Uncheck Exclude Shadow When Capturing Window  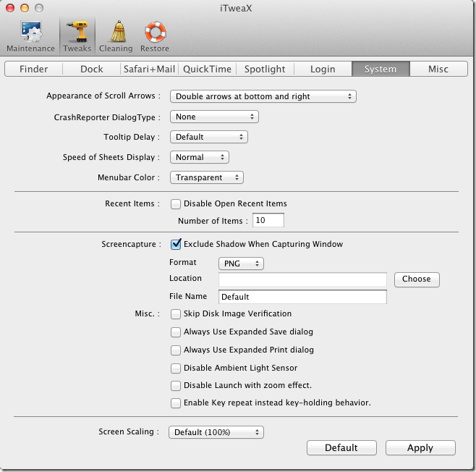[x=176, y=244]
